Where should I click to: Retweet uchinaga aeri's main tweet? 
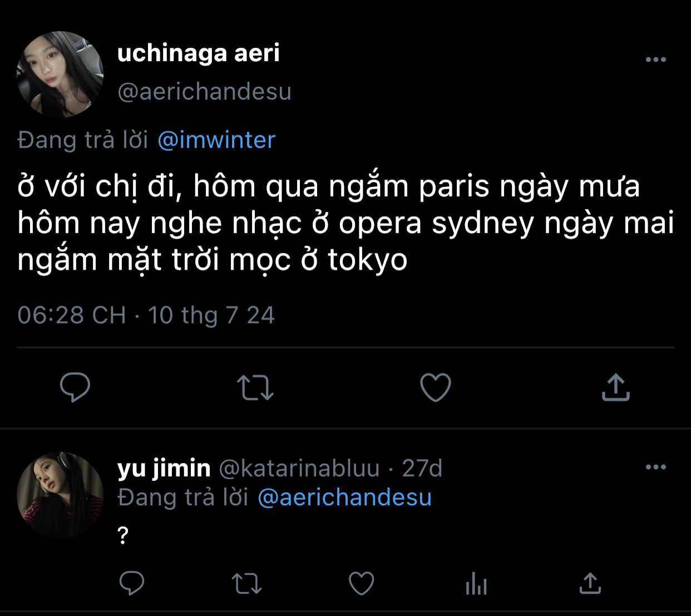[255, 388]
